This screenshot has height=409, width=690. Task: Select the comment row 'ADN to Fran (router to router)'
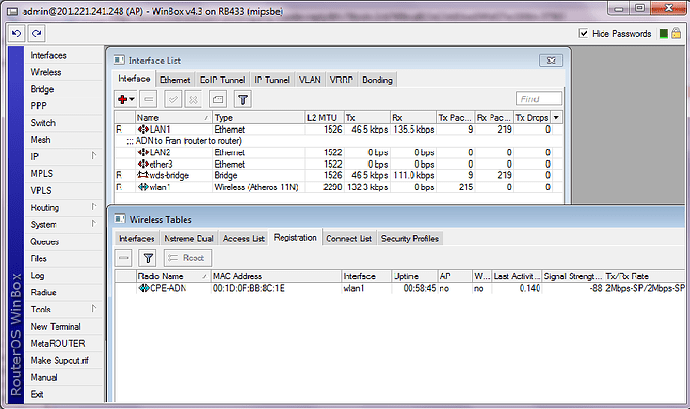coord(339,141)
